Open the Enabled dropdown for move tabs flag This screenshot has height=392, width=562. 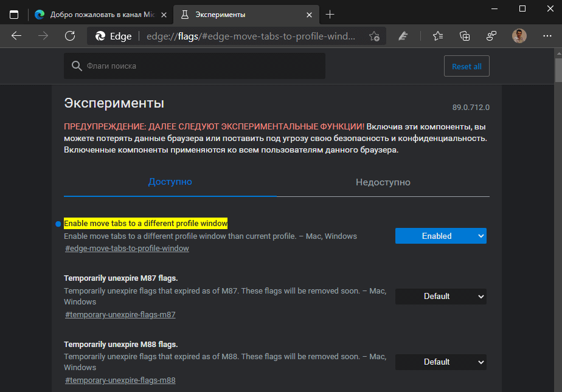[x=440, y=236]
